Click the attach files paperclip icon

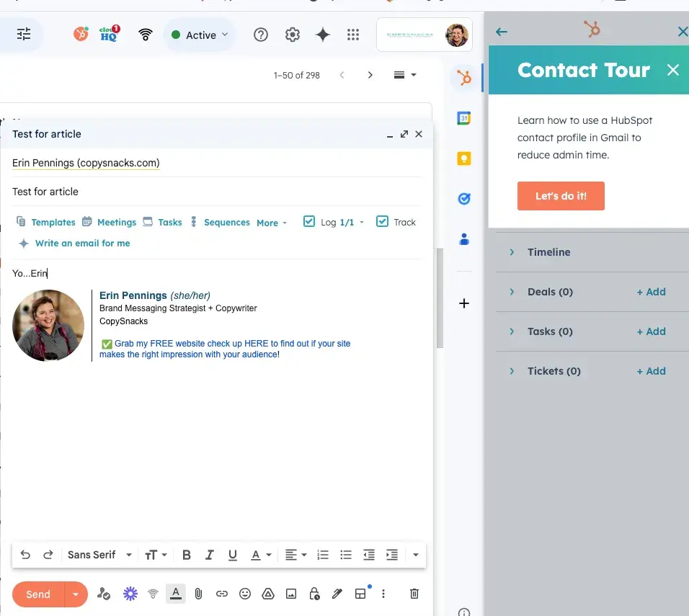click(198, 594)
